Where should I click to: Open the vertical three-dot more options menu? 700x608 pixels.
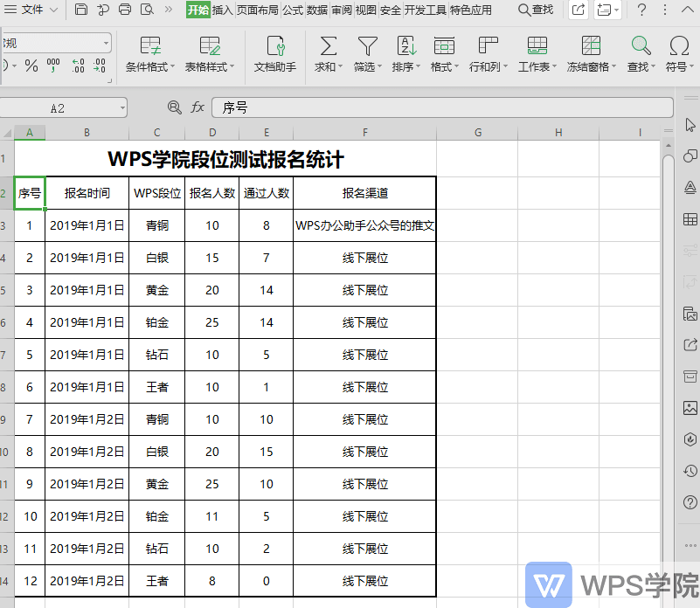click(665, 10)
